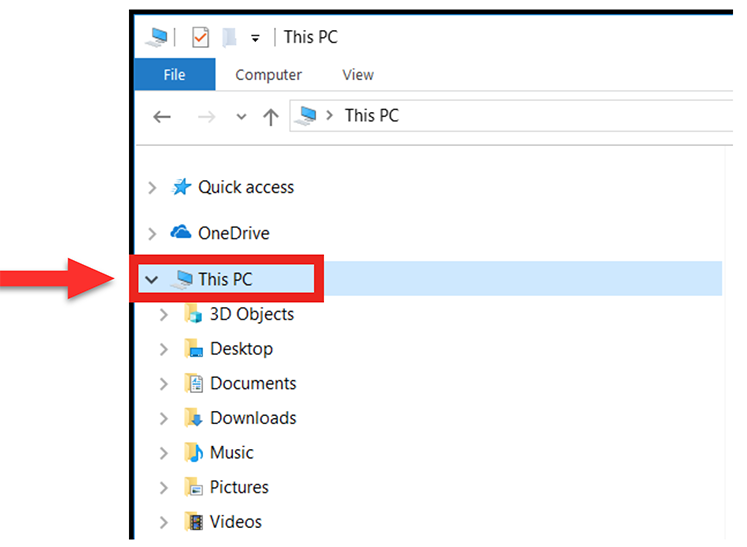
Task: Select Documents in the tree
Action: pyautogui.click(x=253, y=384)
